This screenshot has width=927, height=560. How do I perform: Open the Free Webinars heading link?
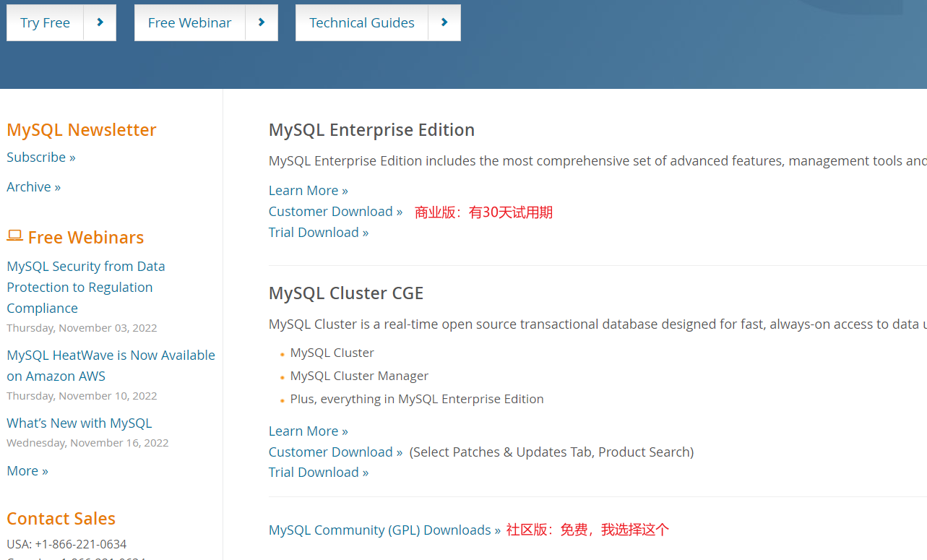coord(86,238)
